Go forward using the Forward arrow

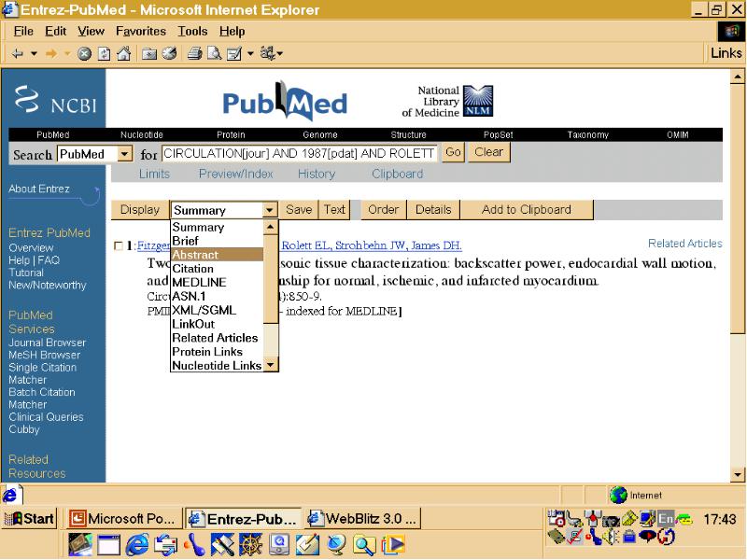point(51,53)
